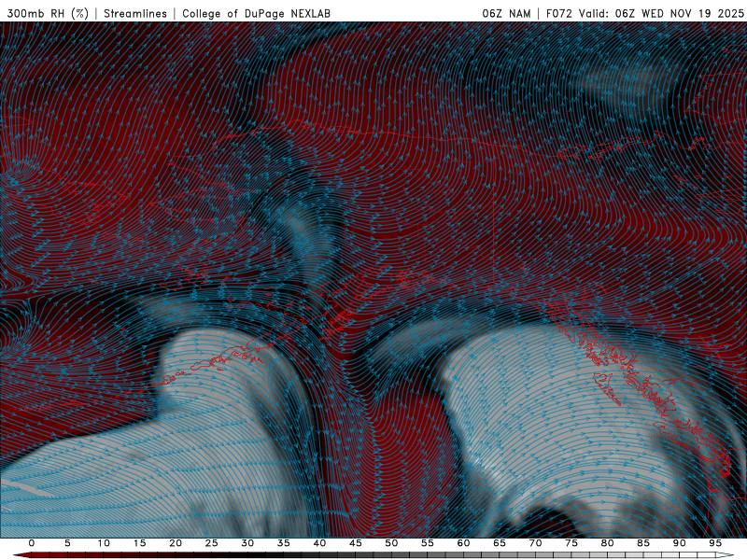Click the '85' tick label on colorbar
Viewport: 747px width, 560px height.
tap(643, 543)
